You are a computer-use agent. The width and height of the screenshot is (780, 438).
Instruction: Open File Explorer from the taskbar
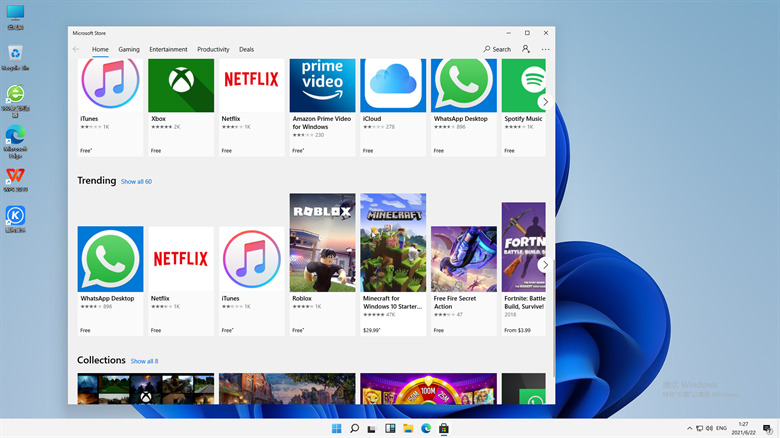pos(408,429)
